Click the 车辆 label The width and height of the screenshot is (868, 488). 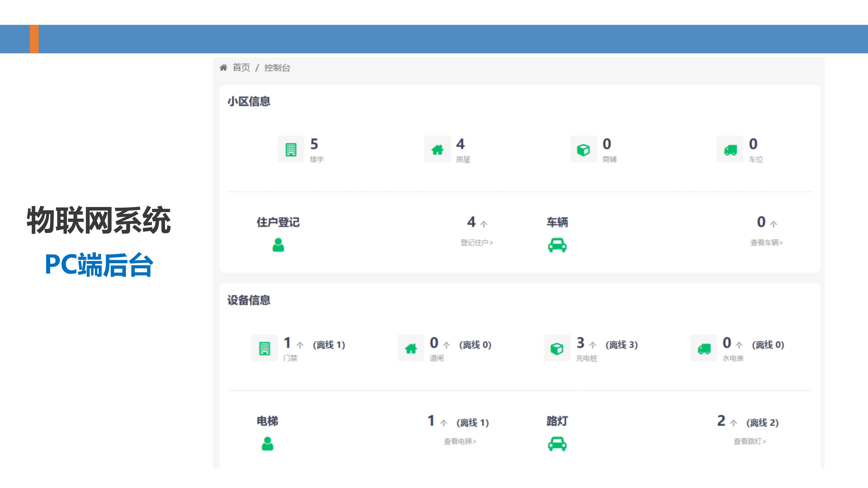point(557,222)
